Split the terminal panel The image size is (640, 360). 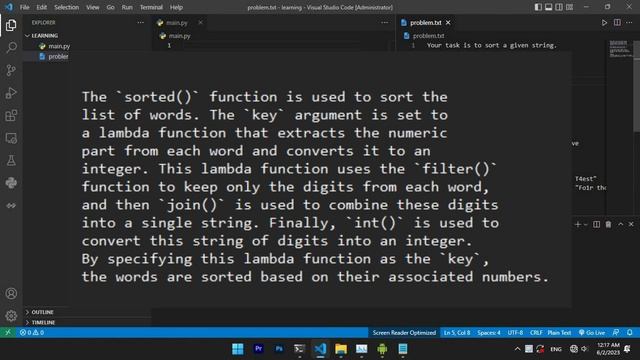click(596, 224)
